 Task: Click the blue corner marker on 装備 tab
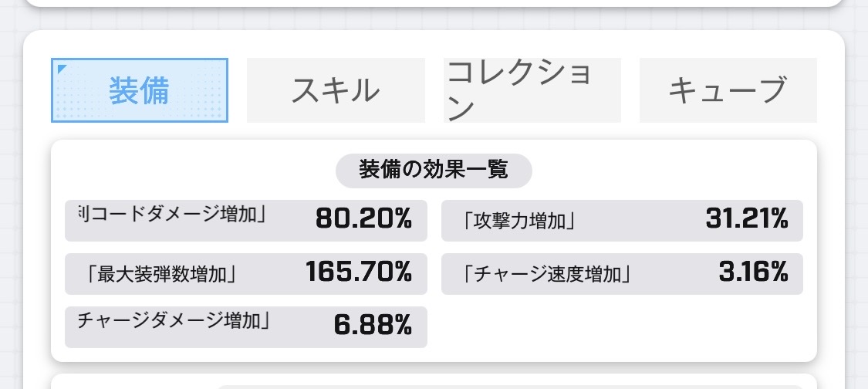click(x=61, y=68)
